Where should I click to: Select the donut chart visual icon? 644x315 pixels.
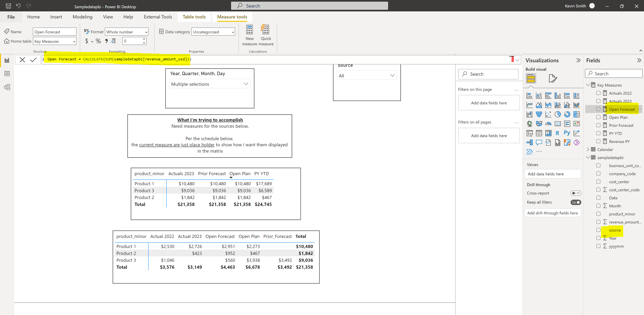[x=567, y=114]
